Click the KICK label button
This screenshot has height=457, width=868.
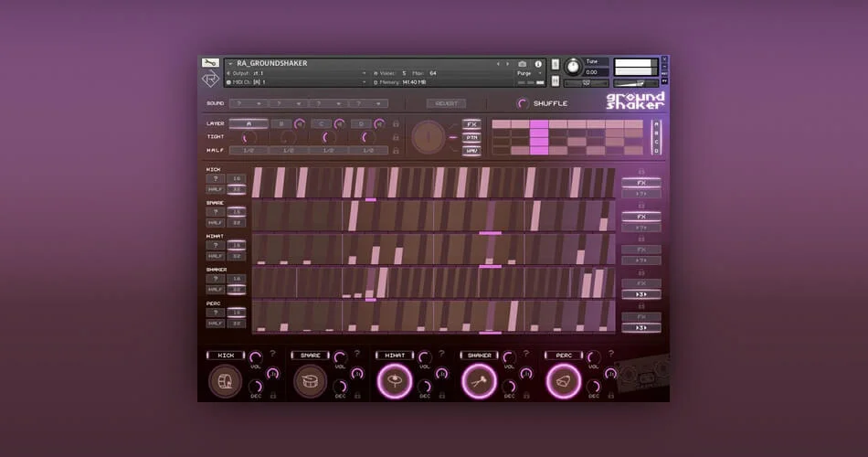pyautogui.click(x=226, y=355)
